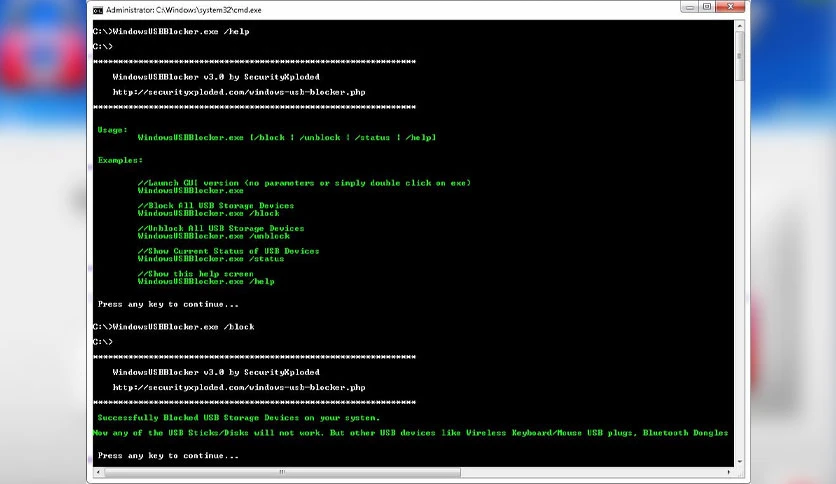Click example 'WindowsUSBBlocker.exe /unblock' line
This screenshot has width=836, height=484.
click(x=214, y=236)
